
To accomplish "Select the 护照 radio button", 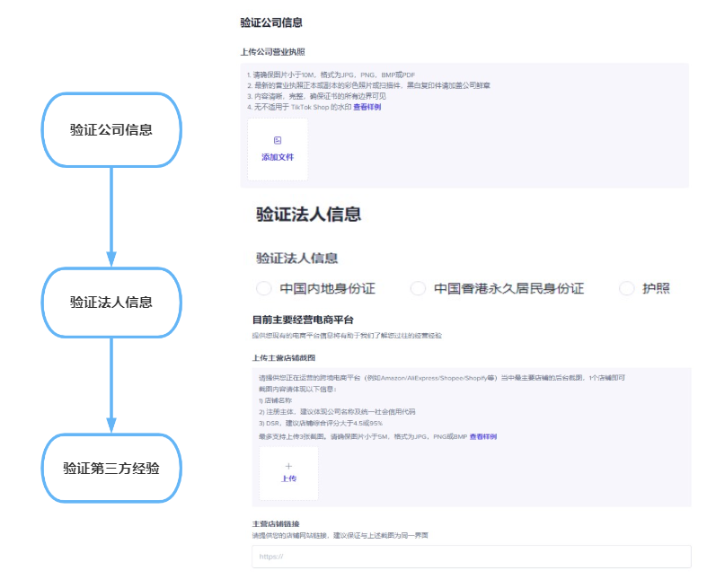I will [627, 288].
